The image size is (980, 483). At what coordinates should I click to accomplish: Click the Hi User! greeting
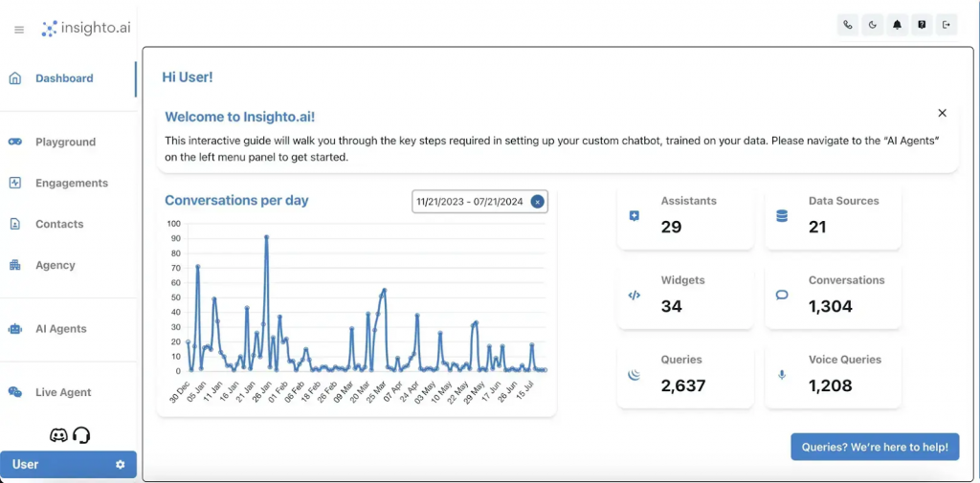click(x=188, y=77)
